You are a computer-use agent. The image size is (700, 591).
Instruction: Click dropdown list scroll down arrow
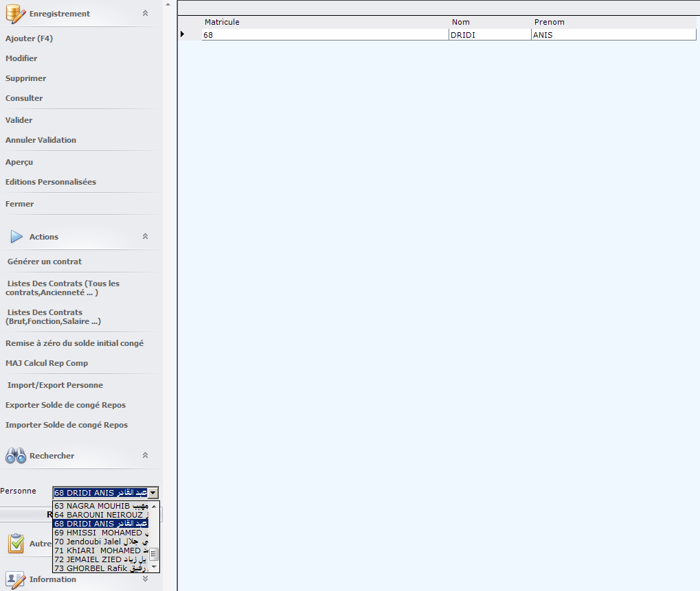[x=154, y=568]
